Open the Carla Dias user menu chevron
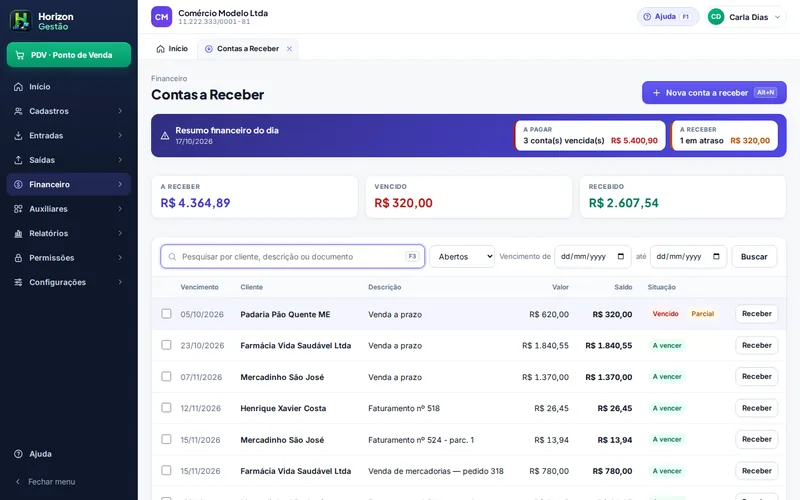The width and height of the screenshot is (800, 500). (x=778, y=17)
